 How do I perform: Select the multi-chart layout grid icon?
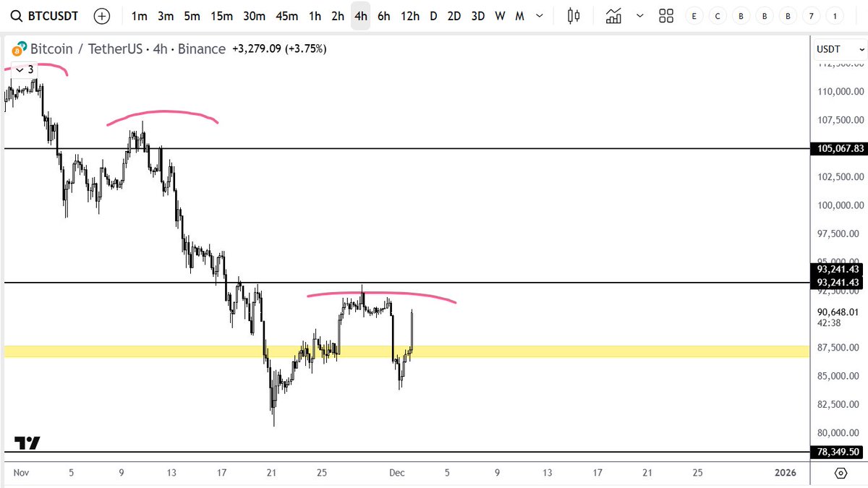coord(665,15)
